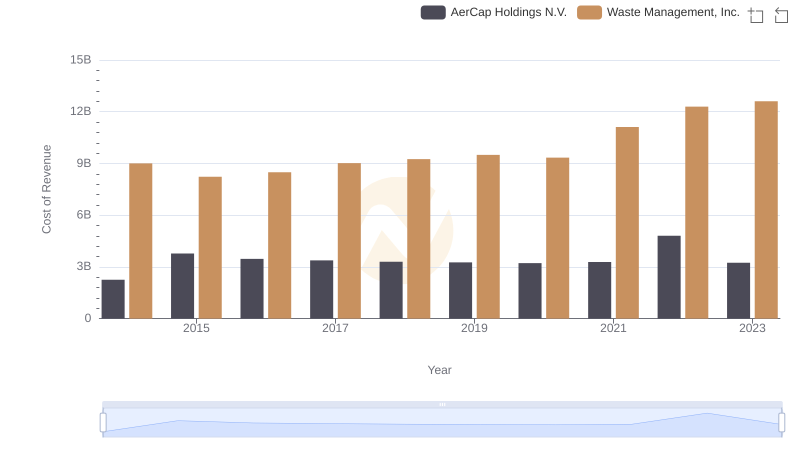Click the Waste Management bar for 2022
Viewport: 800px width, 461px height.
pos(697,213)
